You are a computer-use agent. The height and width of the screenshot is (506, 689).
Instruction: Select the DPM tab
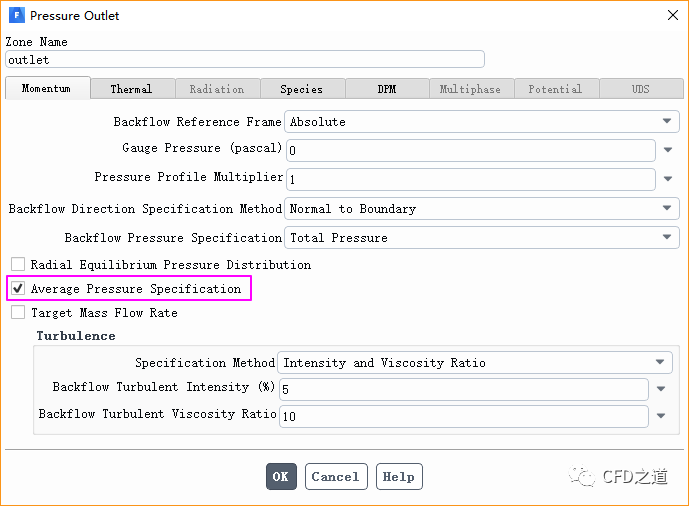tap(387, 89)
